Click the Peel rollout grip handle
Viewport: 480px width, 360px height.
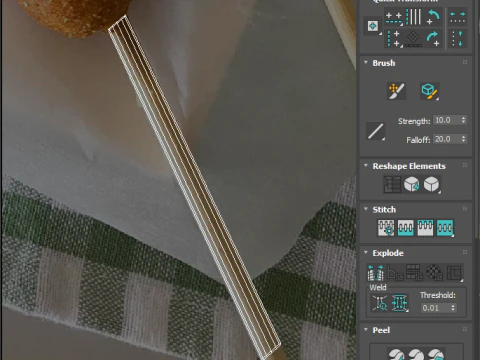[x=465, y=329]
